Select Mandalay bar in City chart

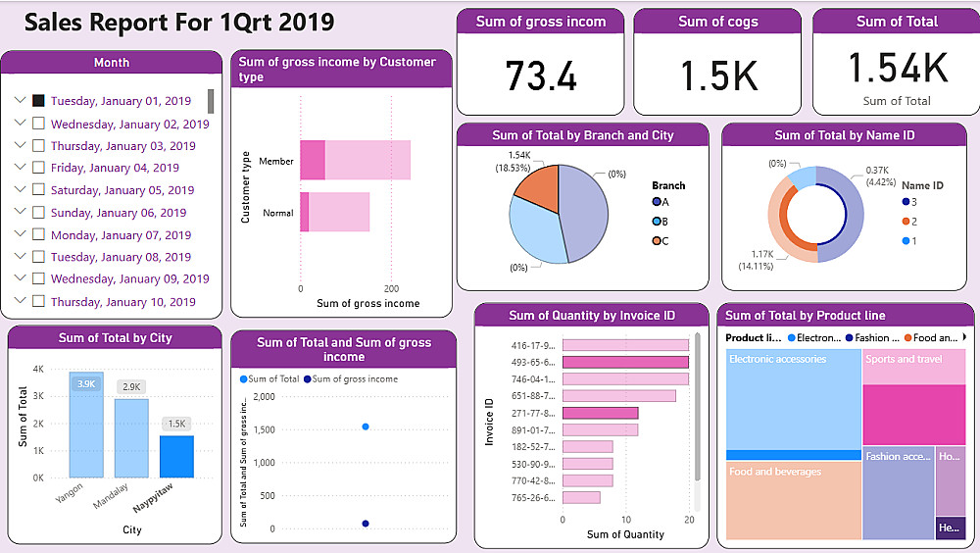(x=131, y=438)
